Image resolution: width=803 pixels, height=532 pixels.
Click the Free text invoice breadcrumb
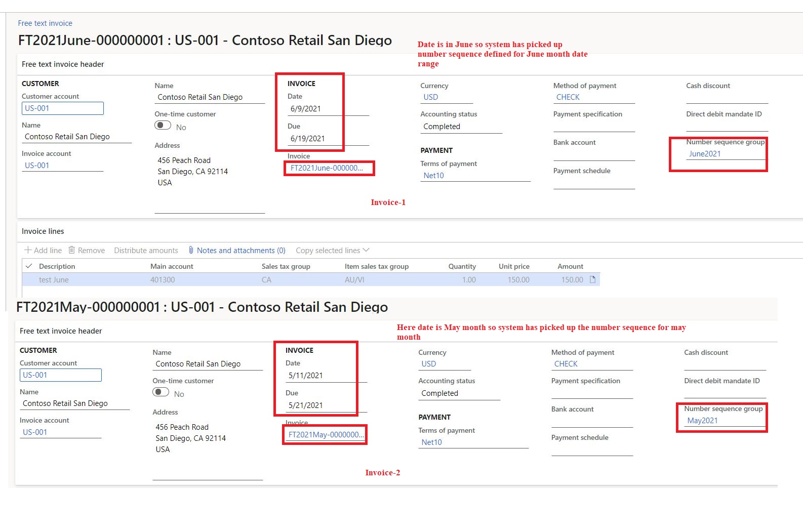click(x=45, y=23)
